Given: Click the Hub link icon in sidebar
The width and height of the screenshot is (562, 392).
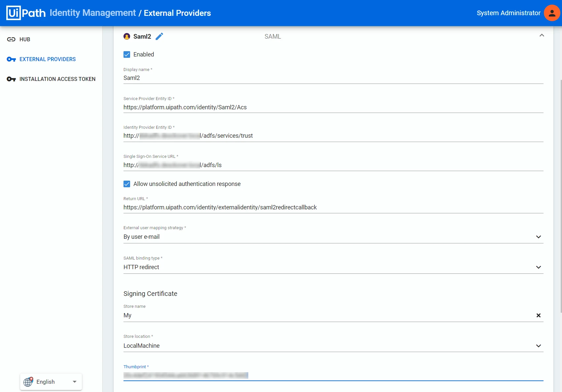Looking at the screenshot, I should [x=11, y=39].
